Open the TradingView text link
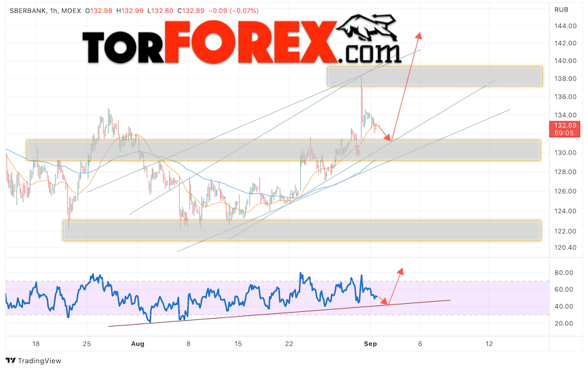 pyautogui.click(x=39, y=361)
